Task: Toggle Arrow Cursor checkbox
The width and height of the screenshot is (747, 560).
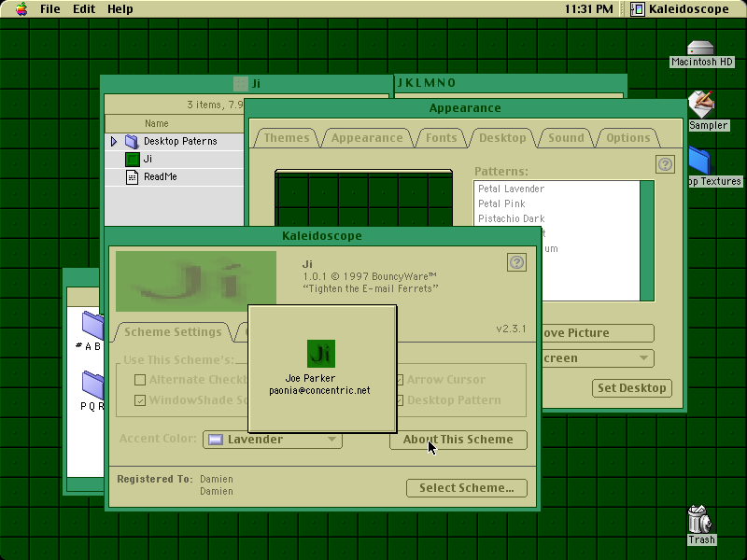Action: pyautogui.click(x=401, y=380)
